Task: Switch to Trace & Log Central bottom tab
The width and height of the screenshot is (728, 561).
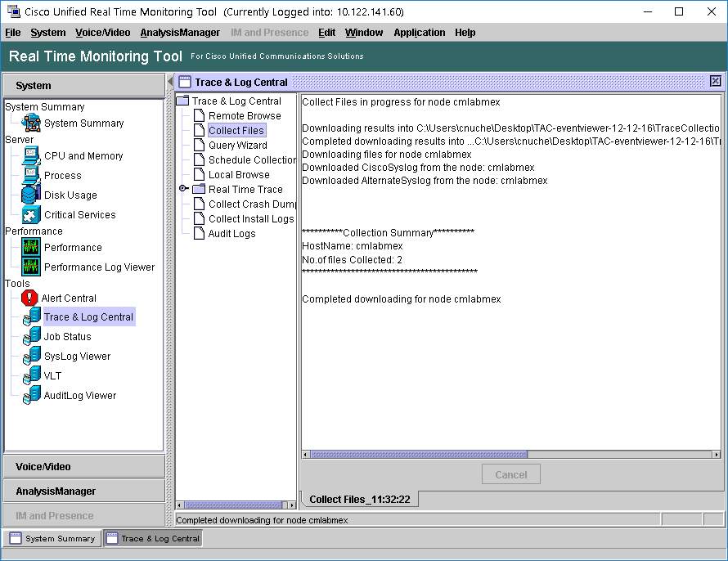Action: tap(153, 538)
